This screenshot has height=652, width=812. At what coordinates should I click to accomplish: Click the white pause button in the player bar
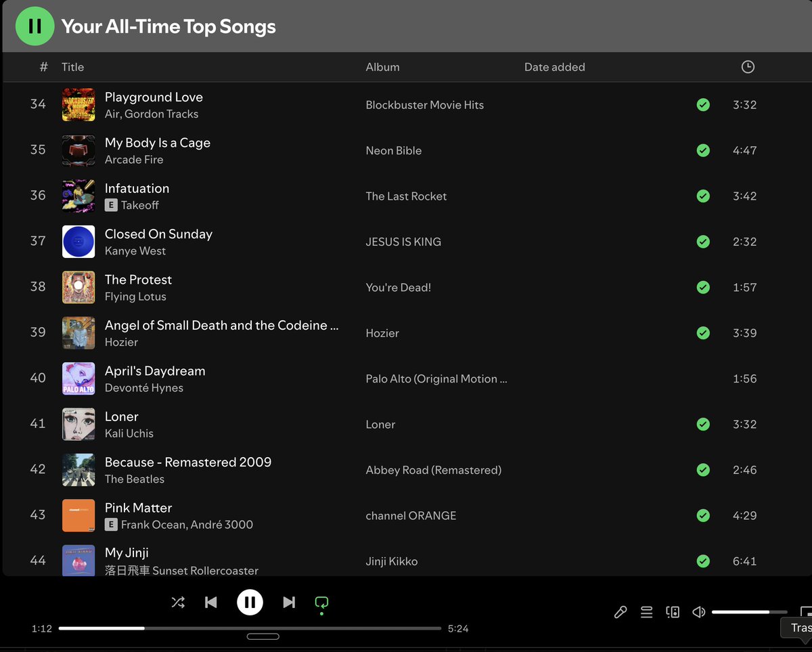coord(250,602)
